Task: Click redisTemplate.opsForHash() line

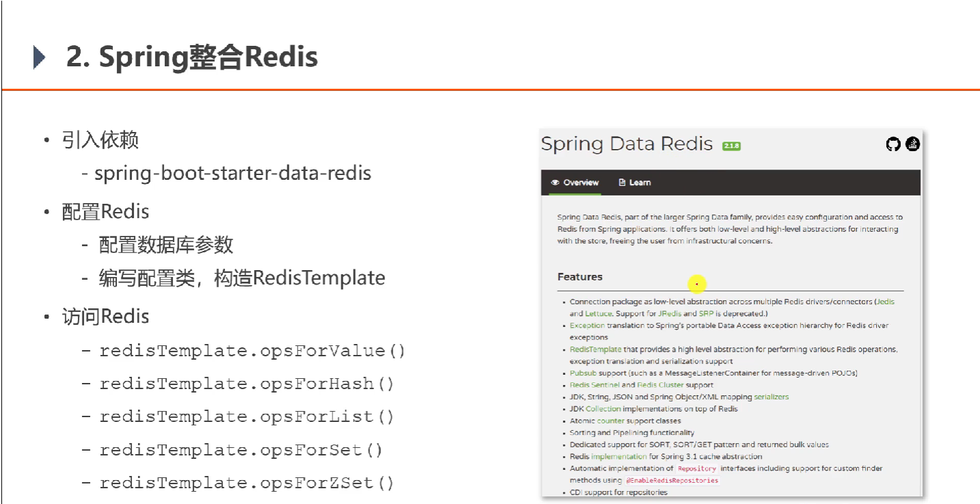Action: coord(247,384)
